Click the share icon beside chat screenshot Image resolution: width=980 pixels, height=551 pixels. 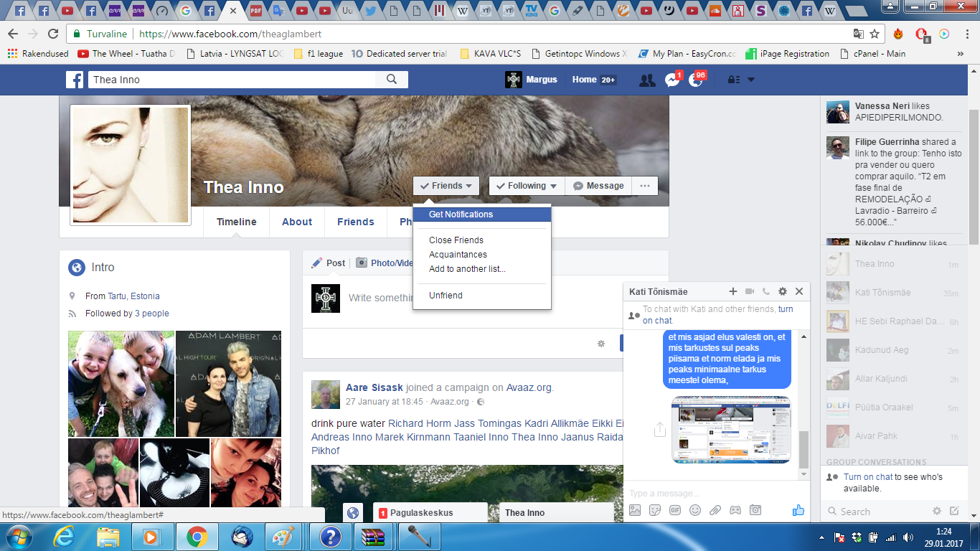point(660,430)
